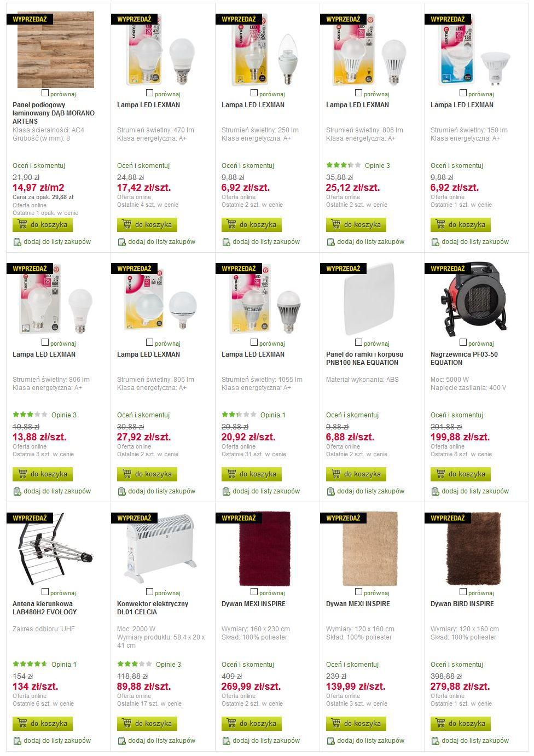Click five-star rating of Antena kierunkowa
534x756 pixels.
[x=30, y=664]
